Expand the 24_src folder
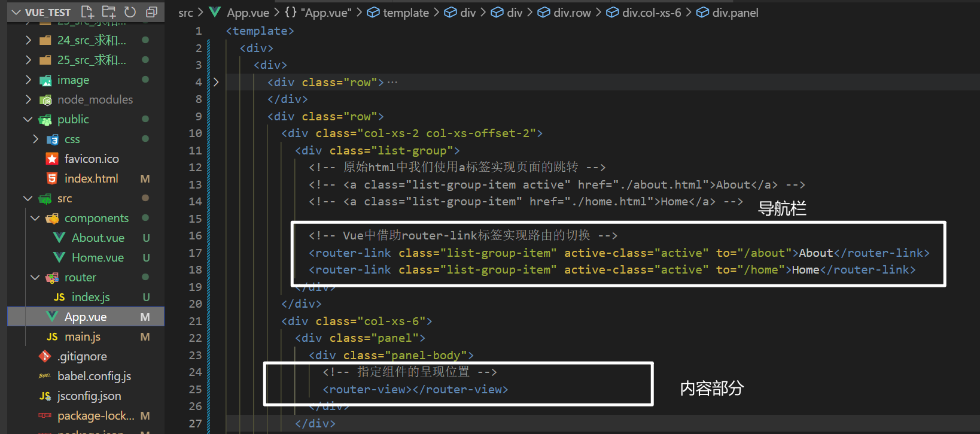Screen dimensions: 980x434 click(x=28, y=40)
